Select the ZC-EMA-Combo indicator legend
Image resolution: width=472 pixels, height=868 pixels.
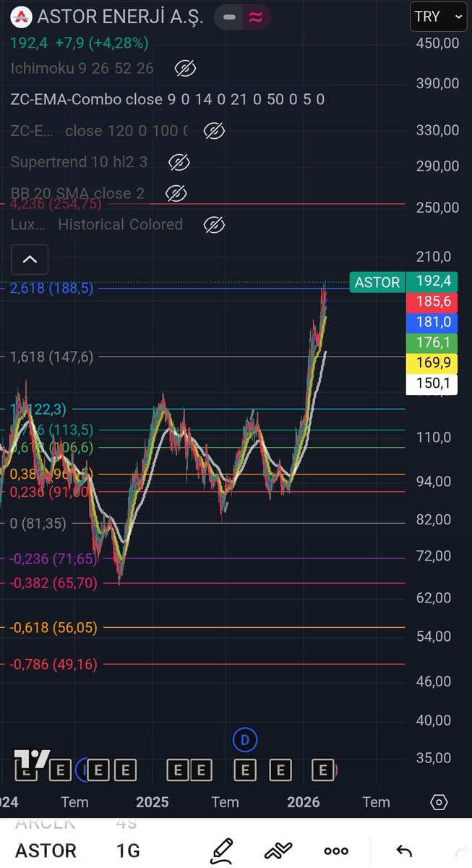167,99
